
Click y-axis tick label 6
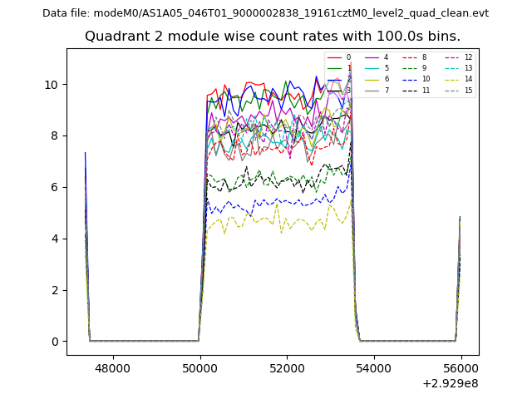tap(55, 188)
